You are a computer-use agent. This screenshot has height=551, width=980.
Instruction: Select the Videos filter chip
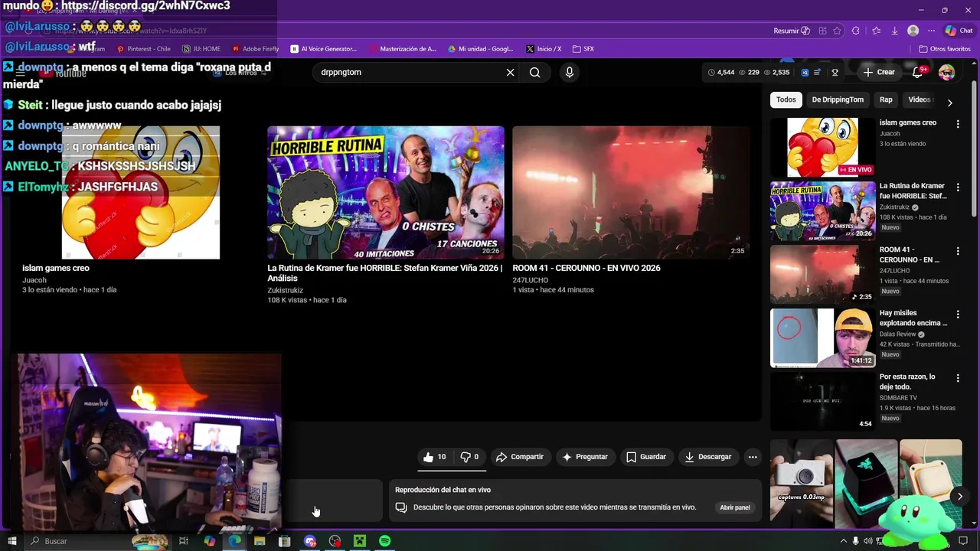click(x=919, y=99)
